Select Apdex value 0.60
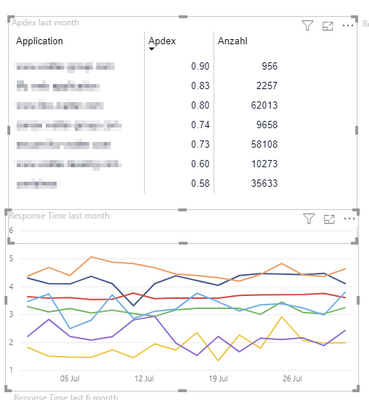The image size is (369, 400). pyautogui.click(x=200, y=164)
